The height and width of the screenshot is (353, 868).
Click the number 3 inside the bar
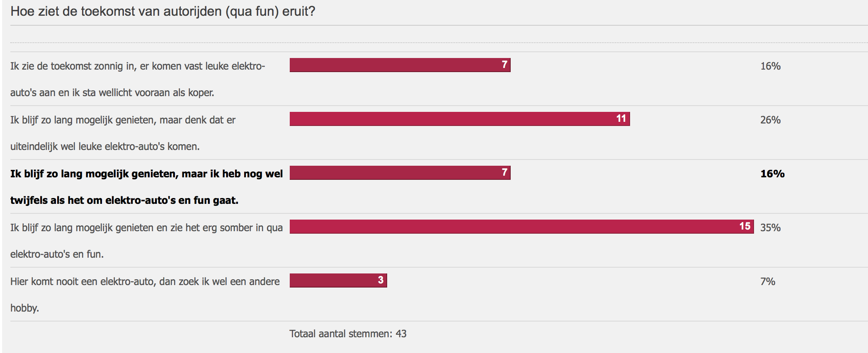pos(381,280)
